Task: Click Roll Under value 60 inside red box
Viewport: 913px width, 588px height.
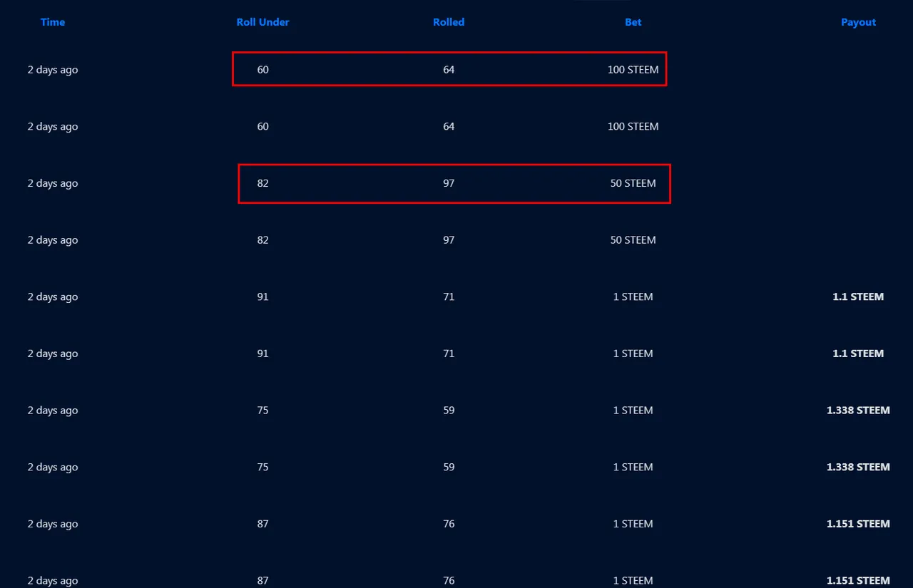Action: tap(263, 70)
